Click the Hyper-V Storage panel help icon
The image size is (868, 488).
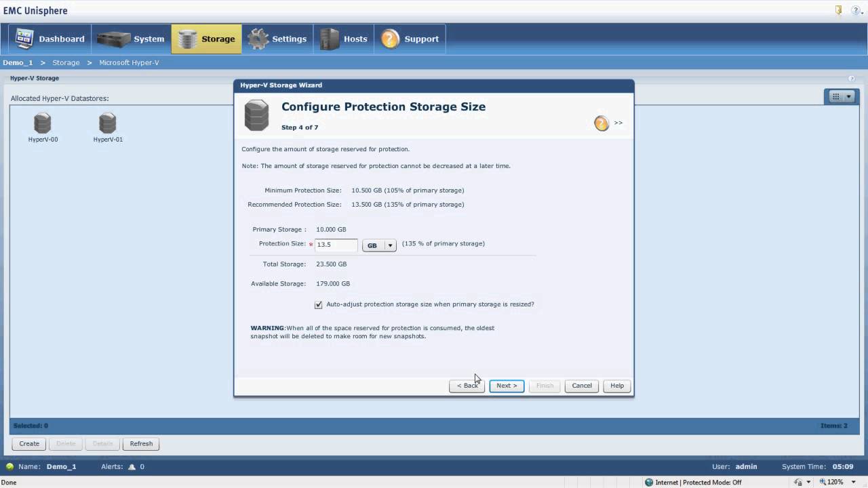coord(852,79)
